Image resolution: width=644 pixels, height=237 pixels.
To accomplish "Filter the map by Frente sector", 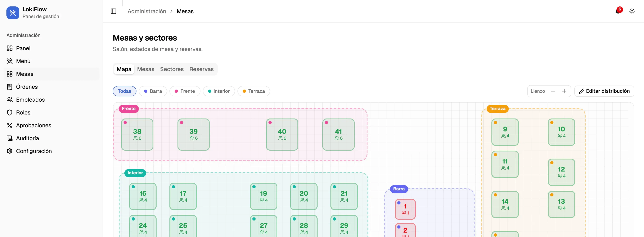I will click(185, 91).
